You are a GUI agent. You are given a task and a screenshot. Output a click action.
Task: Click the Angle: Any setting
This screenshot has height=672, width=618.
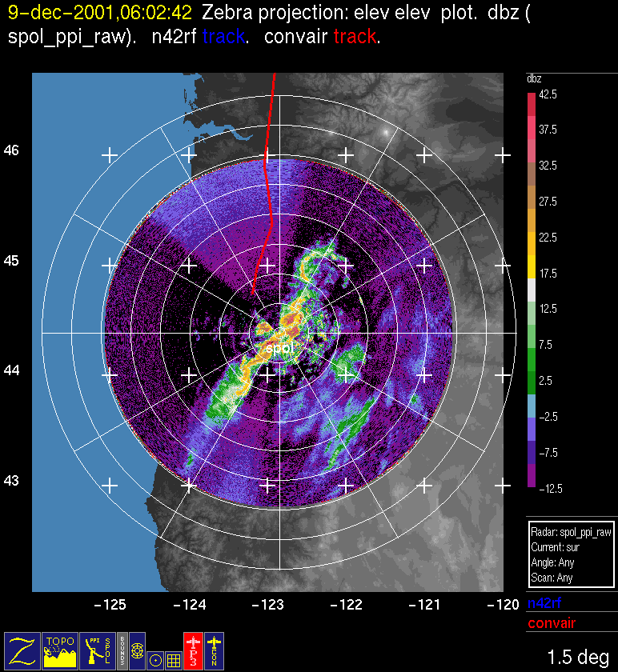click(x=553, y=562)
